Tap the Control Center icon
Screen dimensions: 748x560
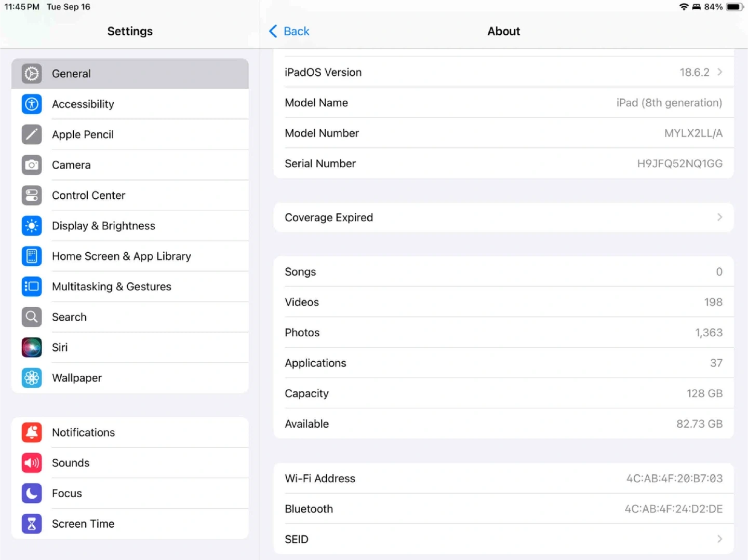(x=32, y=195)
